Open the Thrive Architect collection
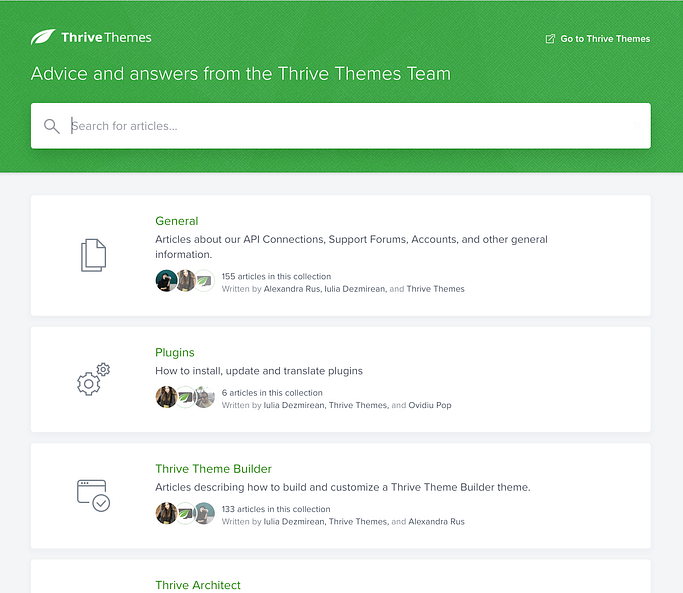 point(198,585)
